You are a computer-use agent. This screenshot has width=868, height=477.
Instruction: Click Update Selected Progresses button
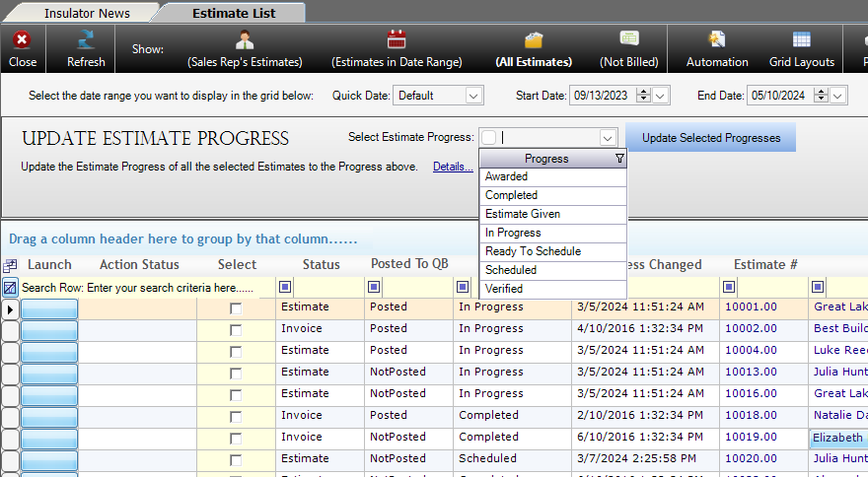pos(711,138)
